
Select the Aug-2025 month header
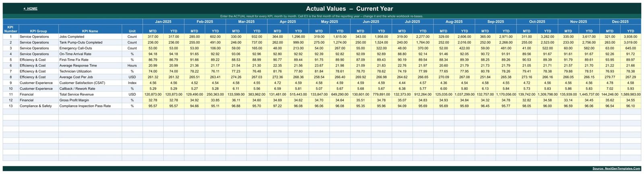click(x=454, y=22)
